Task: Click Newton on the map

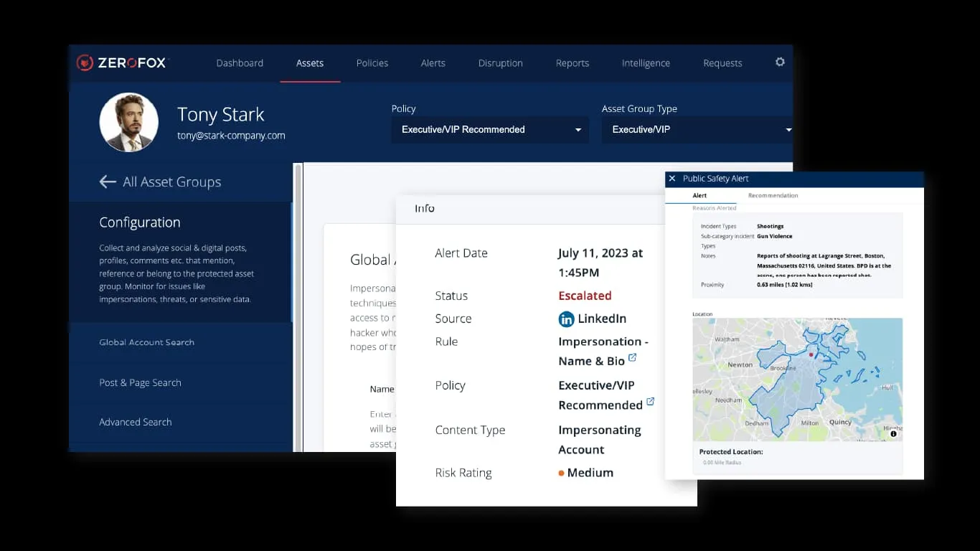Action: pyautogui.click(x=740, y=364)
